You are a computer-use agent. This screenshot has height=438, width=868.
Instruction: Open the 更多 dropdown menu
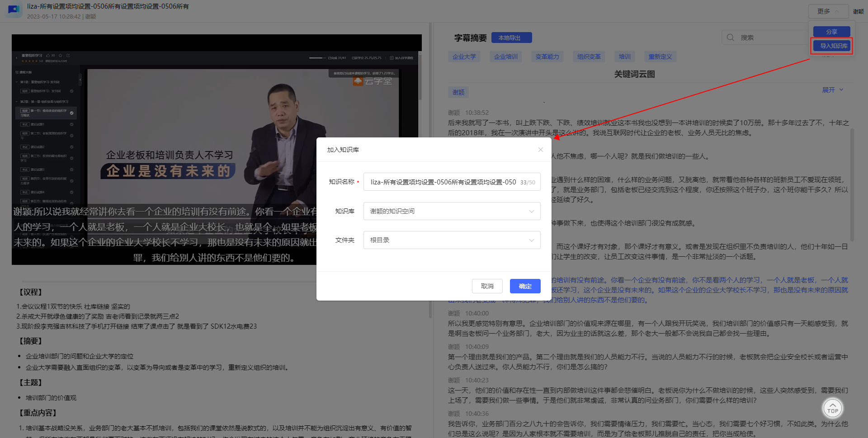pos(828,11)
